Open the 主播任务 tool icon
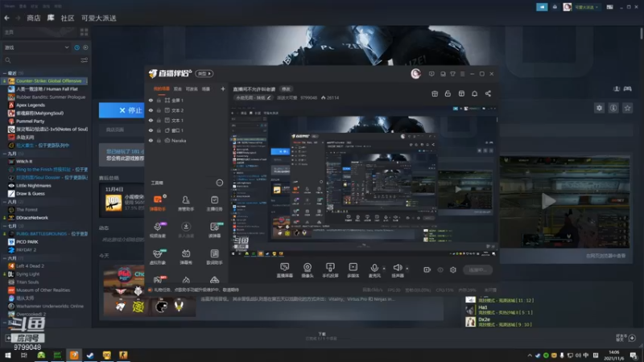Viewport: 644px width, 362px height. pos(214,203)
